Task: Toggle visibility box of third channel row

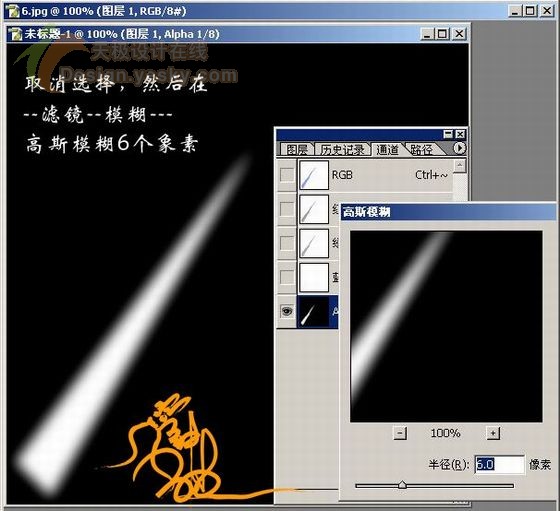Action: coord(286,243)
